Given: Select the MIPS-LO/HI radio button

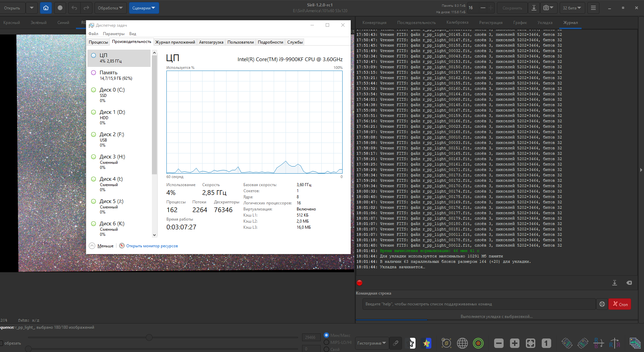Looking at the screenshot, I should point(326,342).
